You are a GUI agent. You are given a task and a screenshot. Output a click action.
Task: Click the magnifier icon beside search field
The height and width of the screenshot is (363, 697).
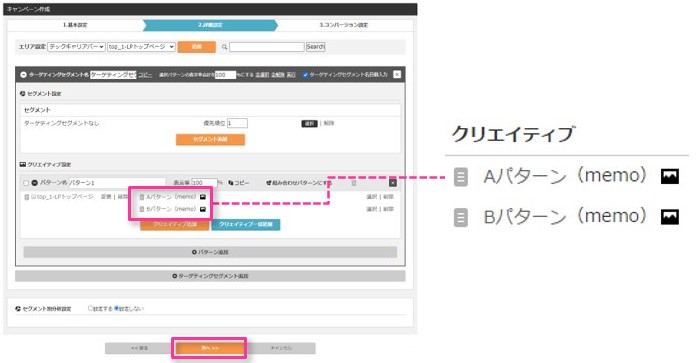pos(224,47)
